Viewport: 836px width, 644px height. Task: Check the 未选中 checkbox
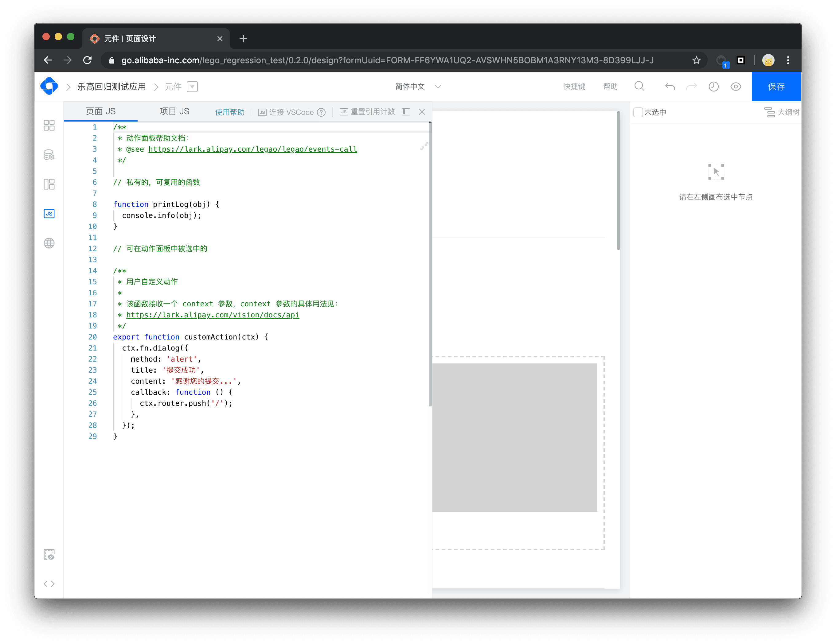(x=638, y=112)
